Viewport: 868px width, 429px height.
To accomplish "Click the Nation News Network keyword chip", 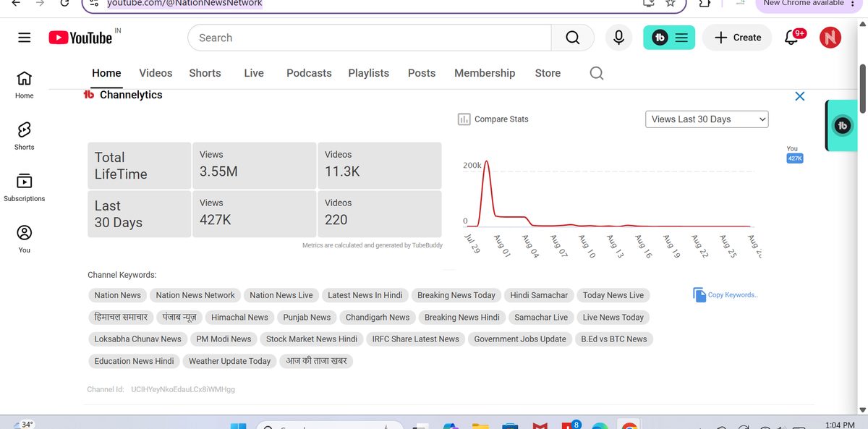I will (x=195, y=295).
